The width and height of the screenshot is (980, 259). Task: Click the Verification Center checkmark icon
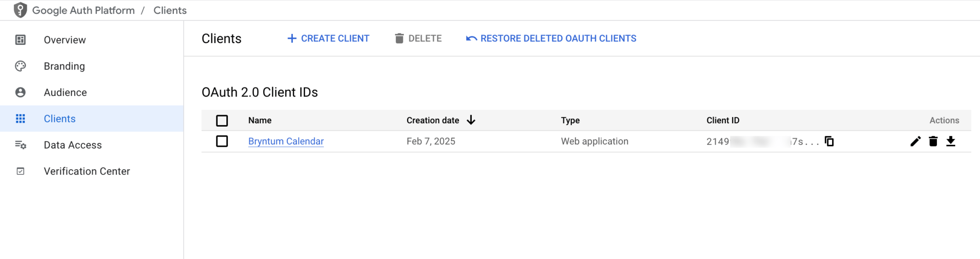(21, 171)
